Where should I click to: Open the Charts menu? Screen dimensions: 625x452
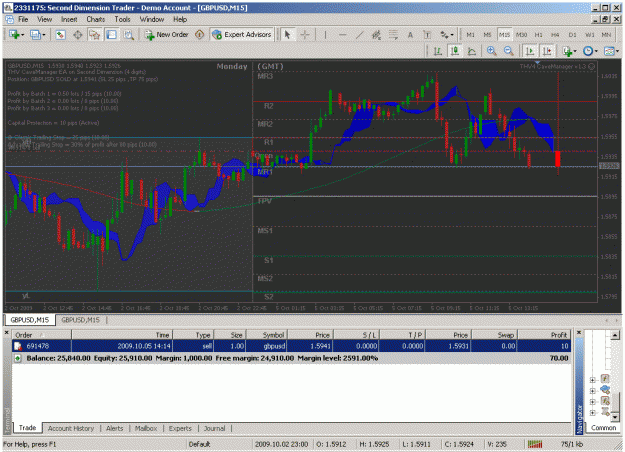click(96, 19)
